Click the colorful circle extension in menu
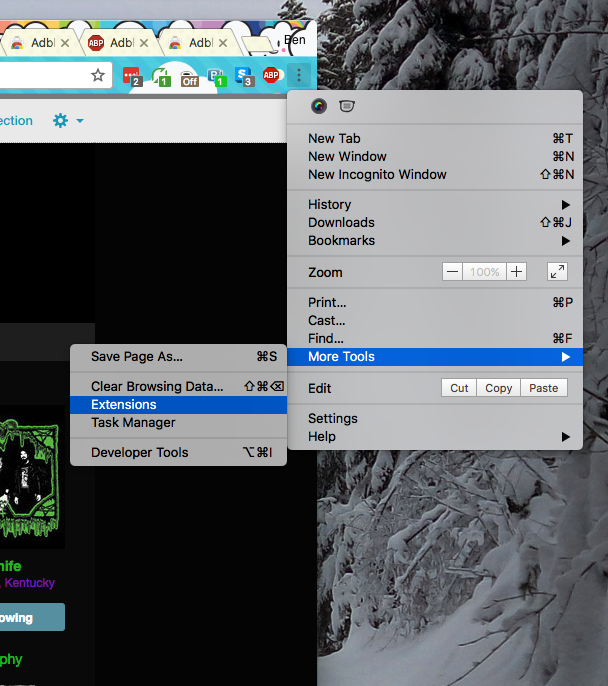608x686 pixels. tap(319, 107)
